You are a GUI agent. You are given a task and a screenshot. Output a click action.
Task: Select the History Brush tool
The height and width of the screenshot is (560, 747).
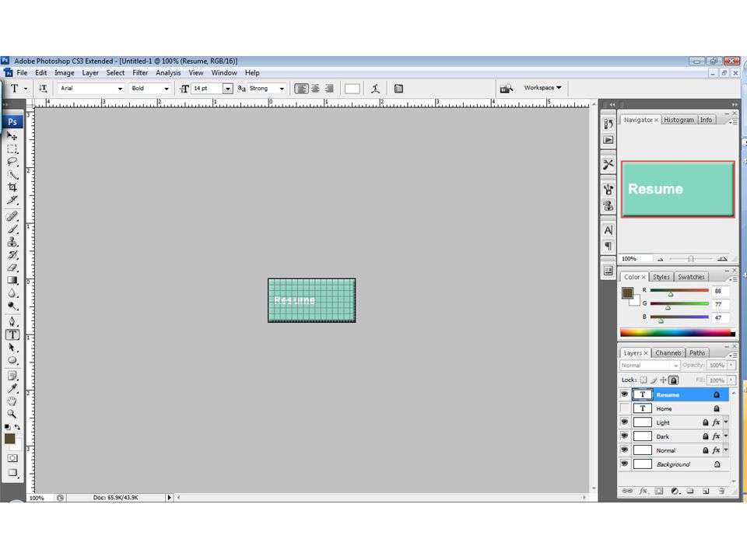[12, 255]
